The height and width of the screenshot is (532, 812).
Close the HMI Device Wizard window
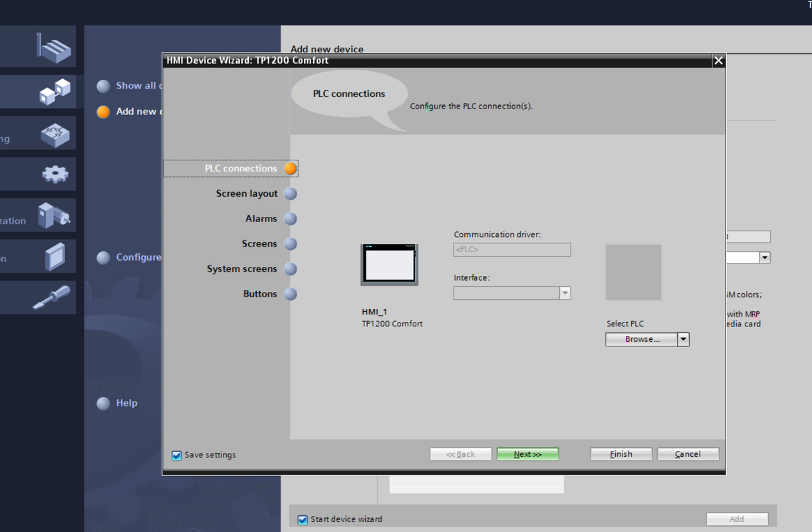[718, 61]
